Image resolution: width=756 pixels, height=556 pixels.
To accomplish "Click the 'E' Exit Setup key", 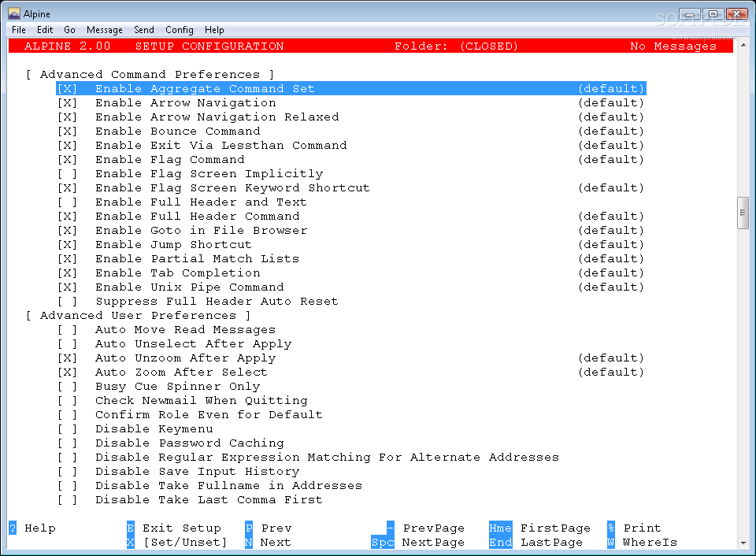I will click(131, 528).
